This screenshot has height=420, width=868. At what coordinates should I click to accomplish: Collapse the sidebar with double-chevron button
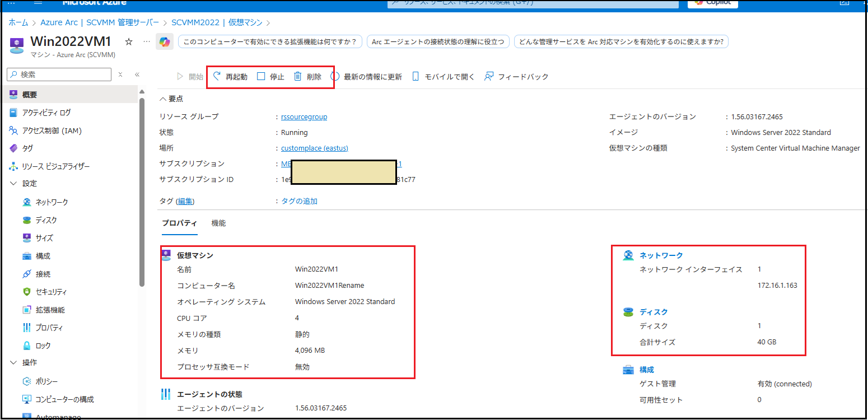pos(137,74)
